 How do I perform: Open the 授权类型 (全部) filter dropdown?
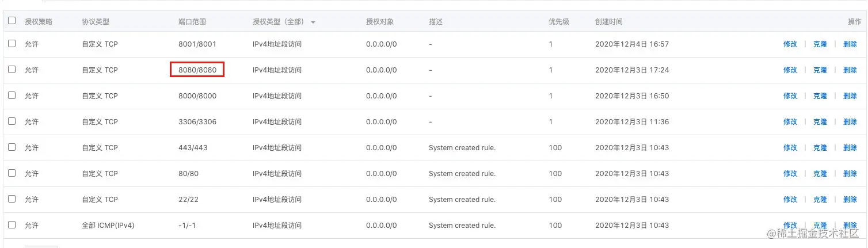pyautogui.click(x=313, y=22)
